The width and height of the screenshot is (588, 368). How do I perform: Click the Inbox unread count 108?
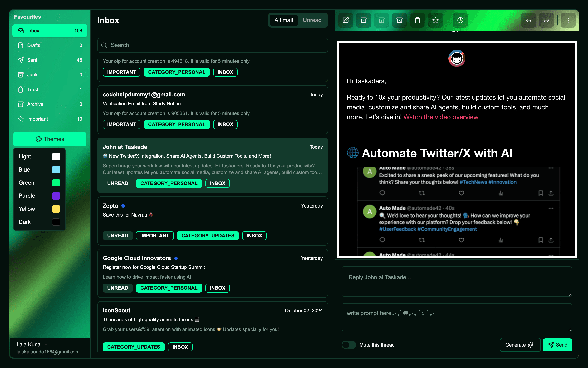(x=78, y=31)
